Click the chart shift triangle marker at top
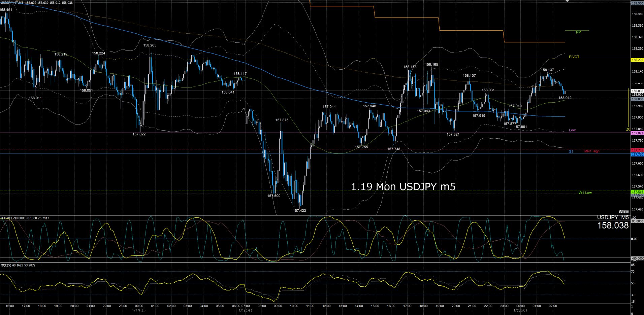Viewport: 644px width, 315px height. pyautogui.click(x=567, y=1)
